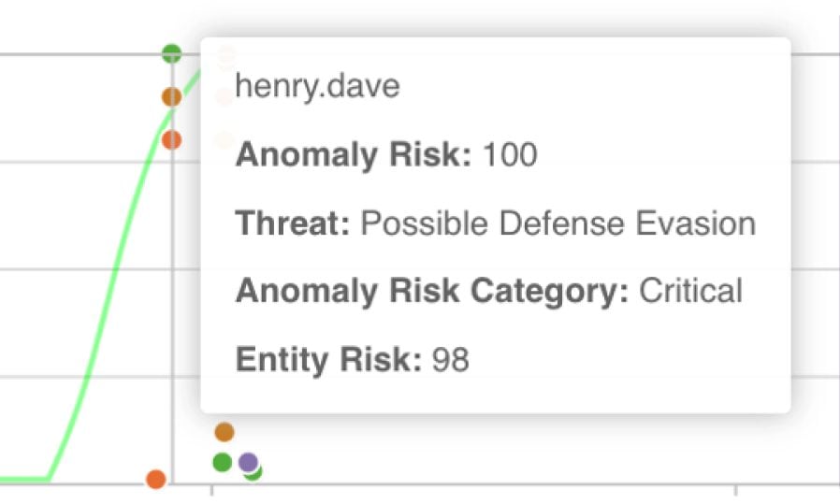The height and width of the screenshot is (504, 840).
Task: Click the x-axis tick mark below the tan dot
Action: click(x=212, y=490)
